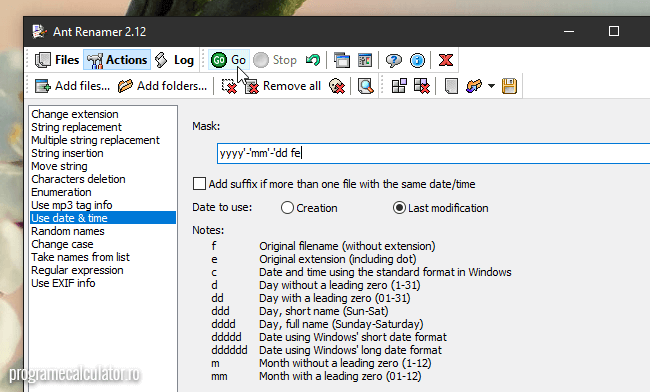Click the green undo arrow icon

pyautogui.click(x=313, y=60)
